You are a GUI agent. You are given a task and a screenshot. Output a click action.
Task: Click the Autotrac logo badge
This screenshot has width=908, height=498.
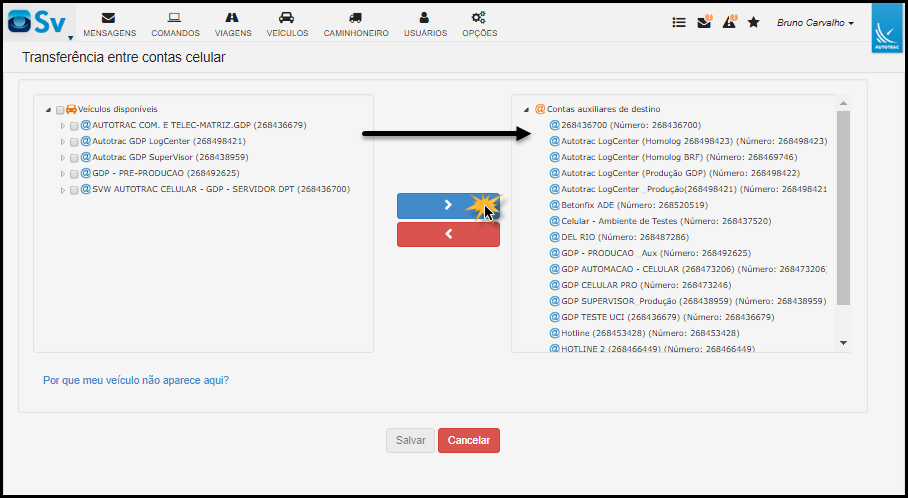click(886, 28)
